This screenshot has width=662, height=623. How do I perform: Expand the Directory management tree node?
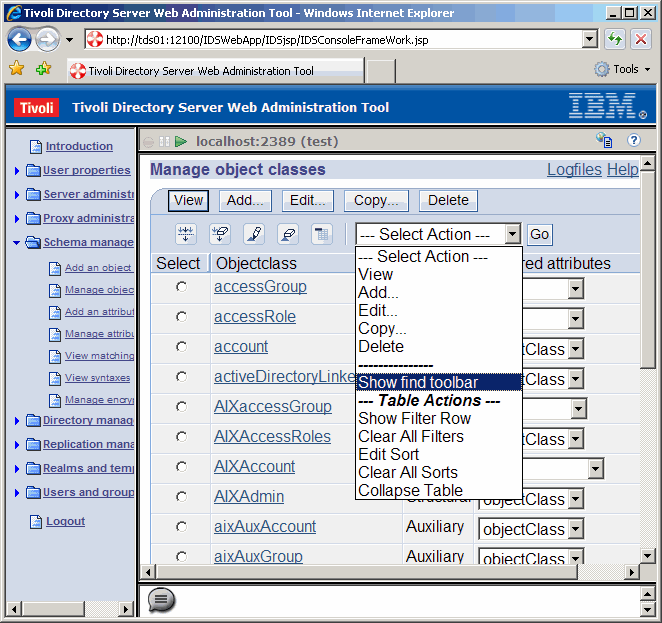17,421
